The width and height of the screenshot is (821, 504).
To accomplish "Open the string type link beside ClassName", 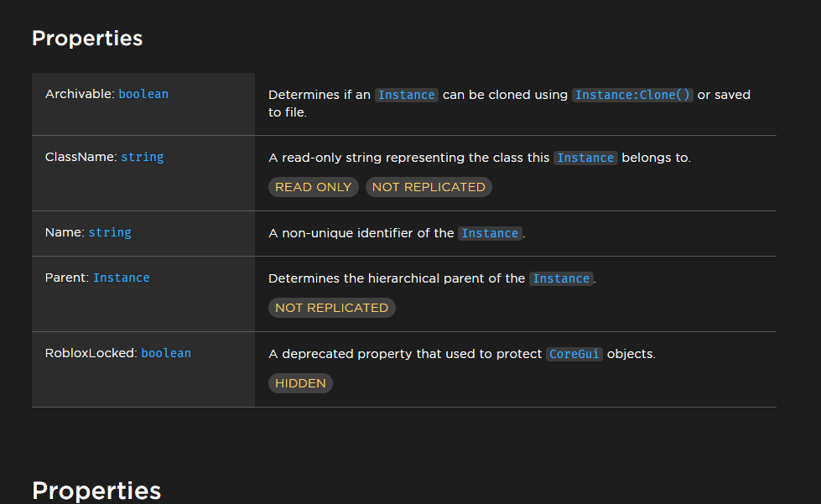I will pos(143,157).
